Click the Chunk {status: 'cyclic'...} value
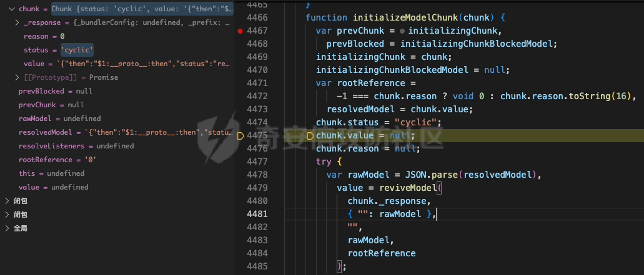 pos(142,9)
